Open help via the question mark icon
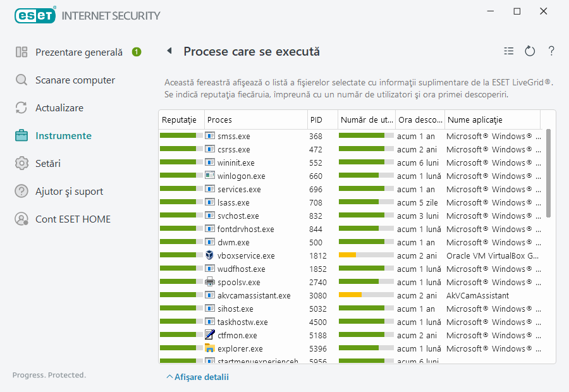 pos(551,51)
